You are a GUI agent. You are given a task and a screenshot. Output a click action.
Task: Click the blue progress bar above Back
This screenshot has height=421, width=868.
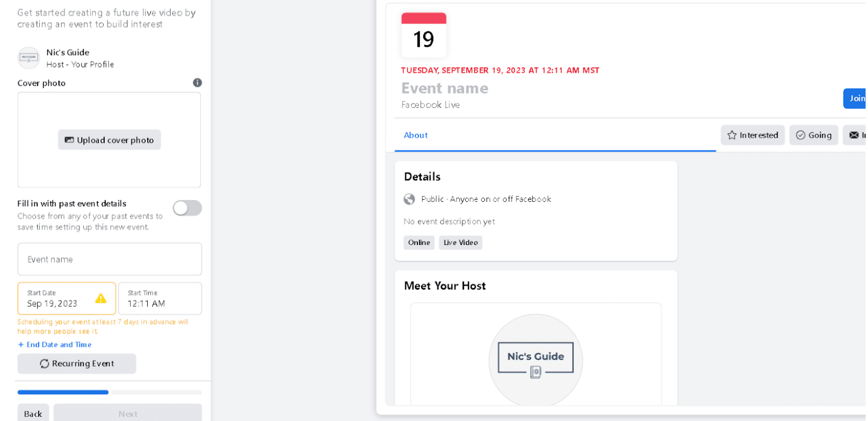tap(62, 392)
